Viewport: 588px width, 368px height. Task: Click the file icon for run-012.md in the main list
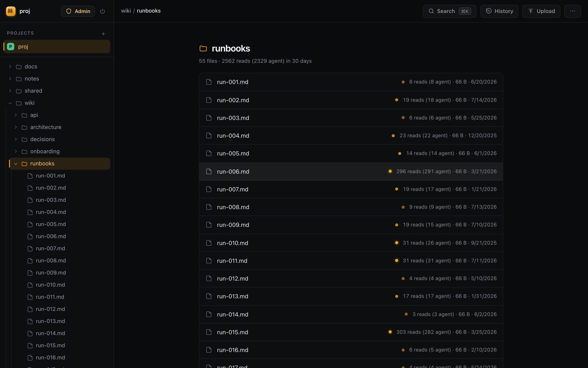coord(209,278)
